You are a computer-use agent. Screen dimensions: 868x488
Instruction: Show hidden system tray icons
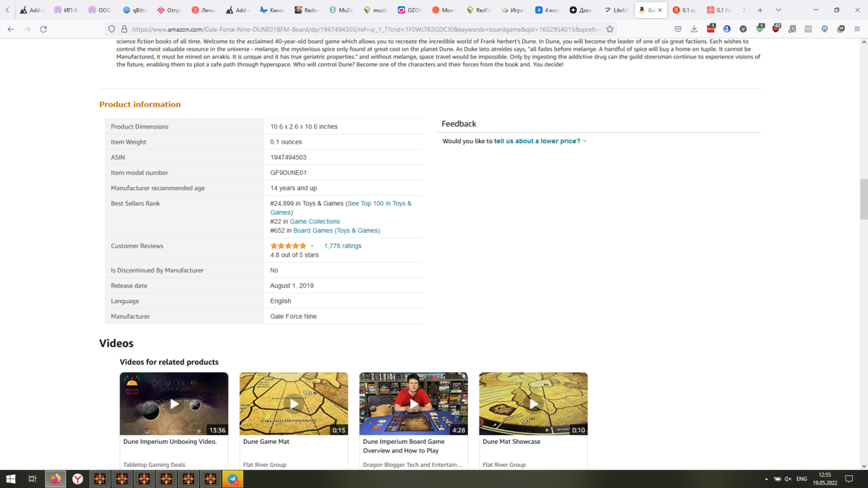point(766,479)
